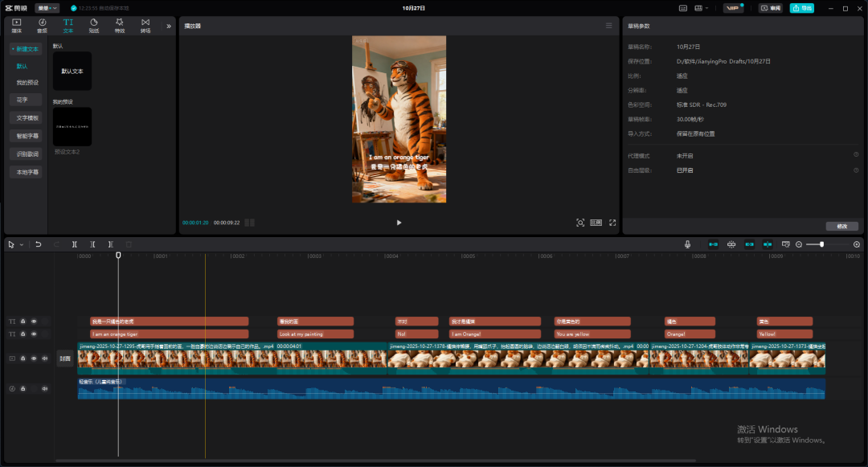
Task: Open the menu (菜单) dropdown at top left
Action: (x=47, y=8)
